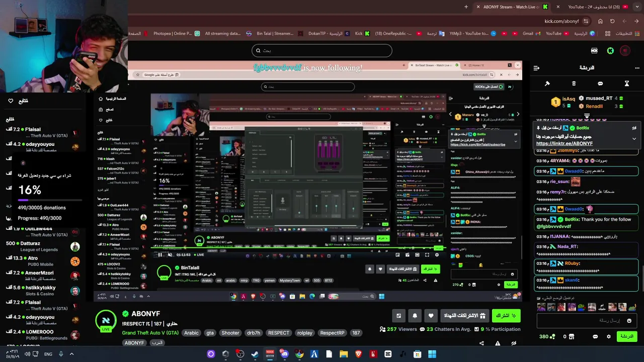Open the Kick bookmark in bookmarks bar

362,34
